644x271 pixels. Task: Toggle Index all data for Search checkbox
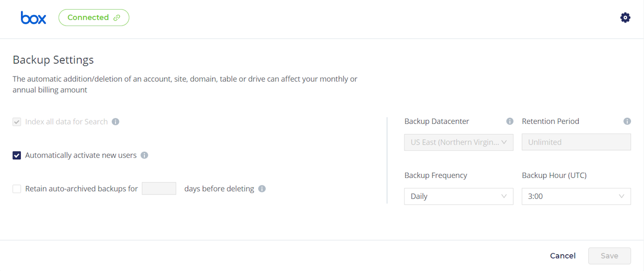coord(17,121)
